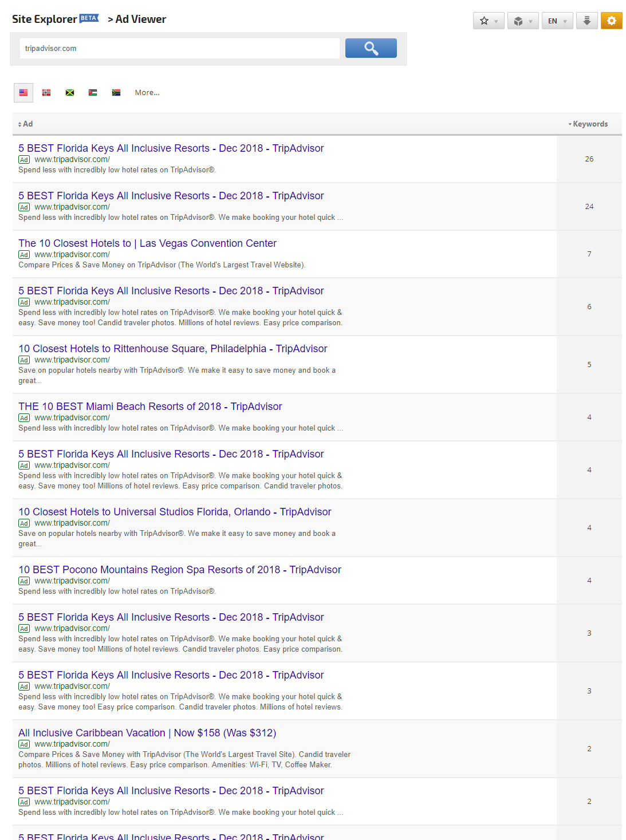Click the download export icon
Viewport: 626px width, 840px height.
[x=587, y=21]
